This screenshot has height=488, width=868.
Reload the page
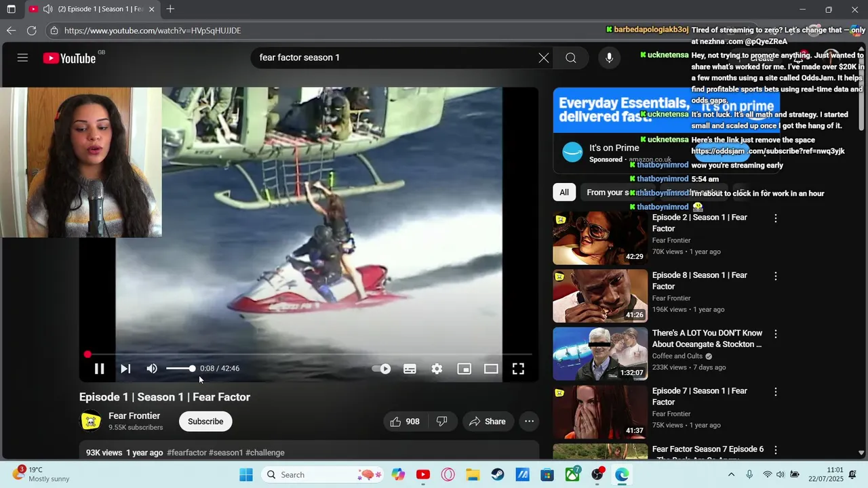(x=31, y=30)
